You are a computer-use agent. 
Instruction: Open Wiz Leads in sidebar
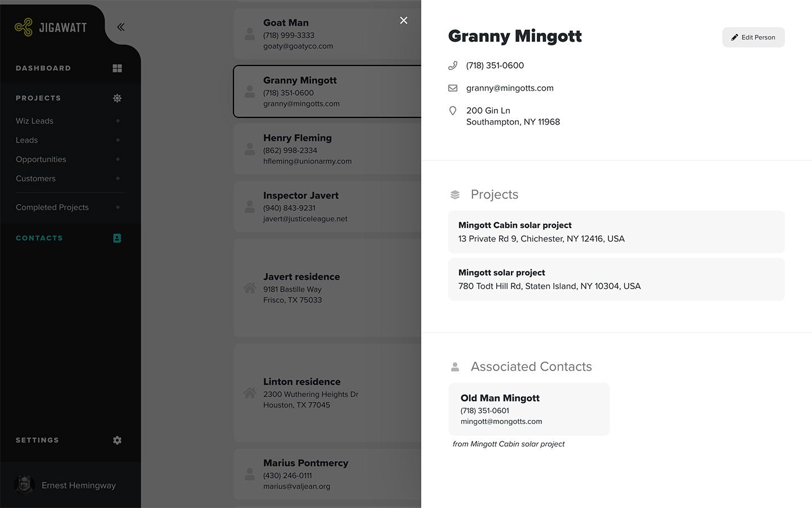(34, 121)
